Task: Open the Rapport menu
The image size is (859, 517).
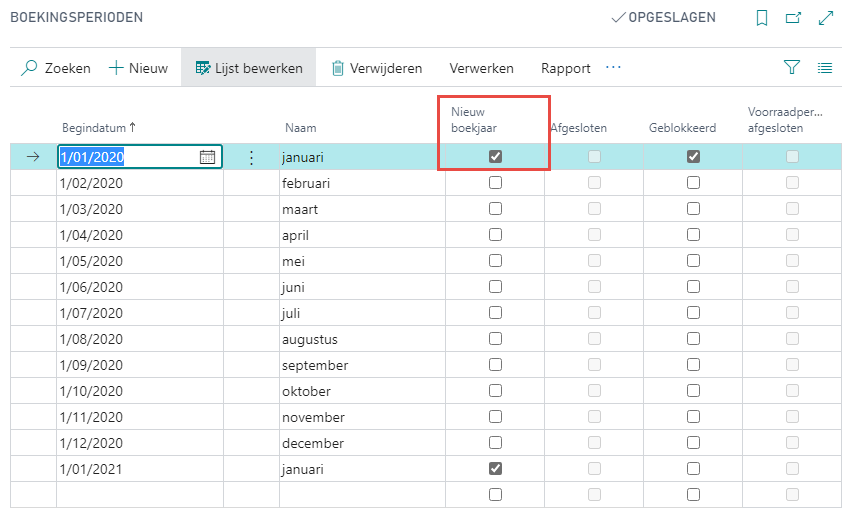Action: pos(565,68)
